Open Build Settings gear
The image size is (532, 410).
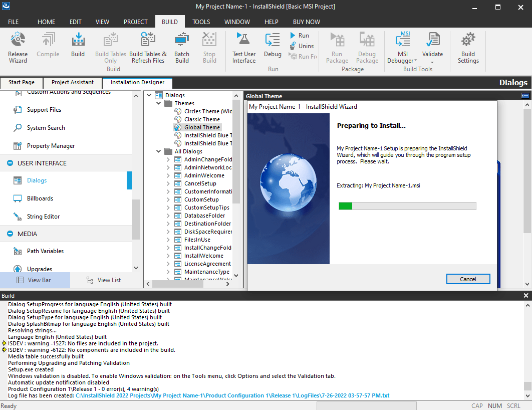[468, 48]
